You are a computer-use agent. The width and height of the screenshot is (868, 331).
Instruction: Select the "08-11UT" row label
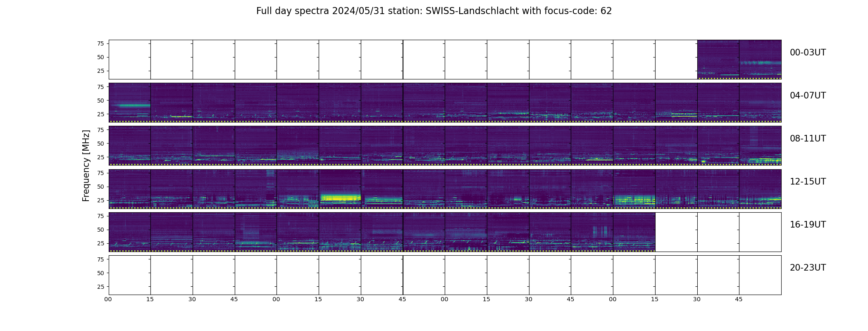(808, 139)
